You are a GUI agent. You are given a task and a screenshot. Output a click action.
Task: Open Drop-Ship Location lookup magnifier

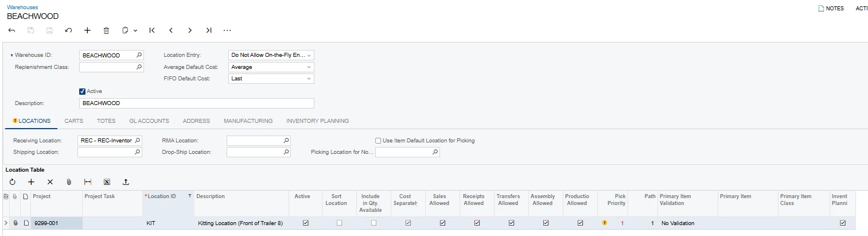286,152
